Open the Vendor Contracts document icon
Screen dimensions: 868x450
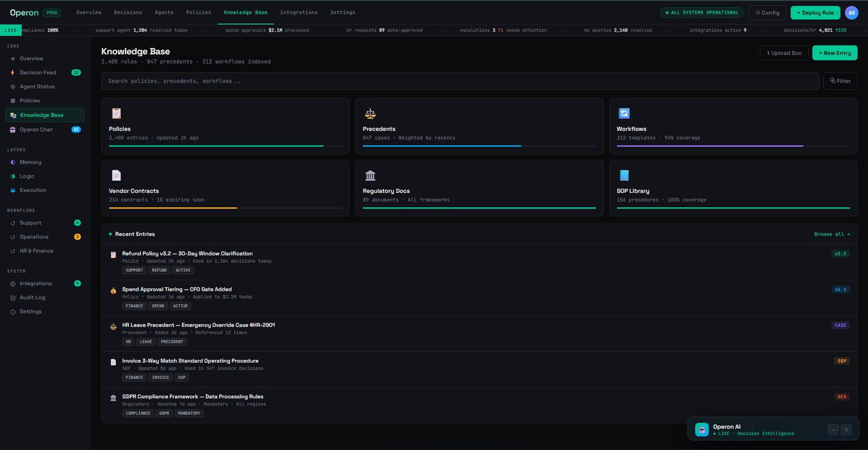point(116,175)
